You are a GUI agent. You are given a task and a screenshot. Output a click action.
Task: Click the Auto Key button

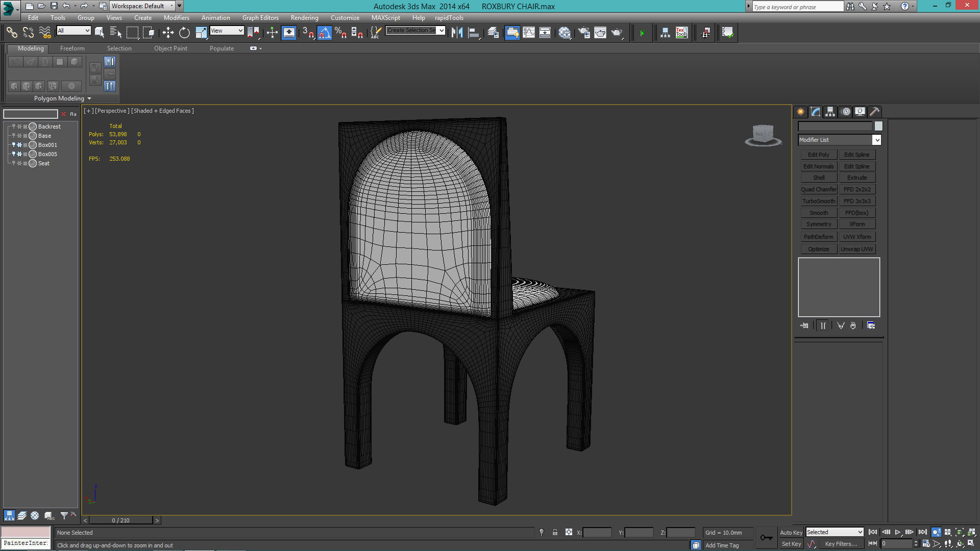click(x=791, y=533)
